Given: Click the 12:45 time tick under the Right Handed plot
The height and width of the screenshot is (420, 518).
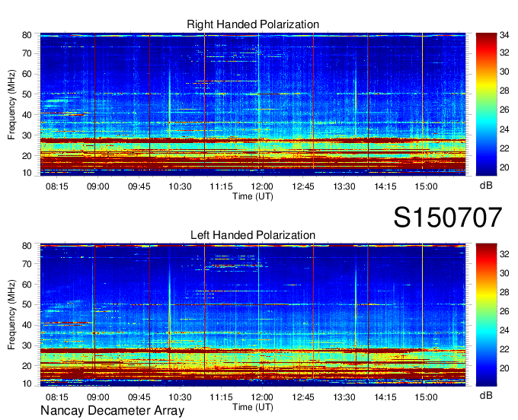Looking at the screenshot, I should (x=303, y=186).
